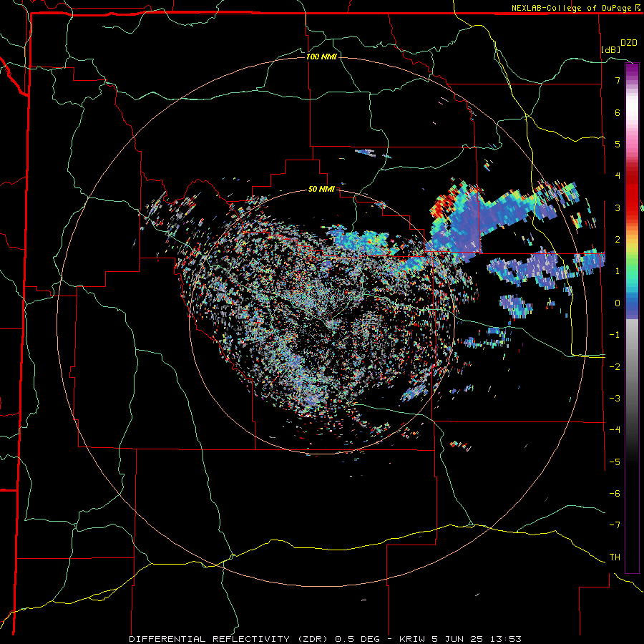The width and height of the screenshot is (644, 644).
Task: Click the 0 value on the color scale
Action: (x=618, y=303)
